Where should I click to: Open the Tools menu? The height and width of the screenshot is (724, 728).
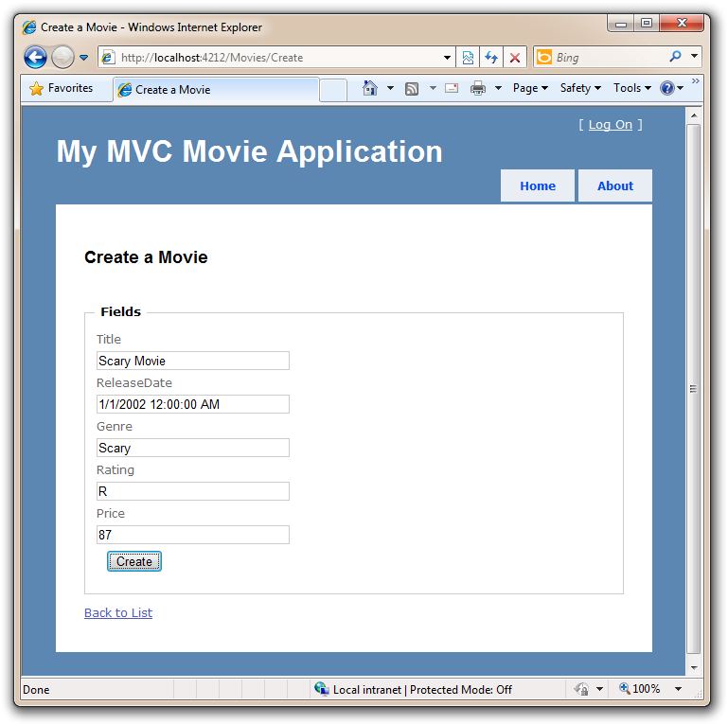[631, 88]
